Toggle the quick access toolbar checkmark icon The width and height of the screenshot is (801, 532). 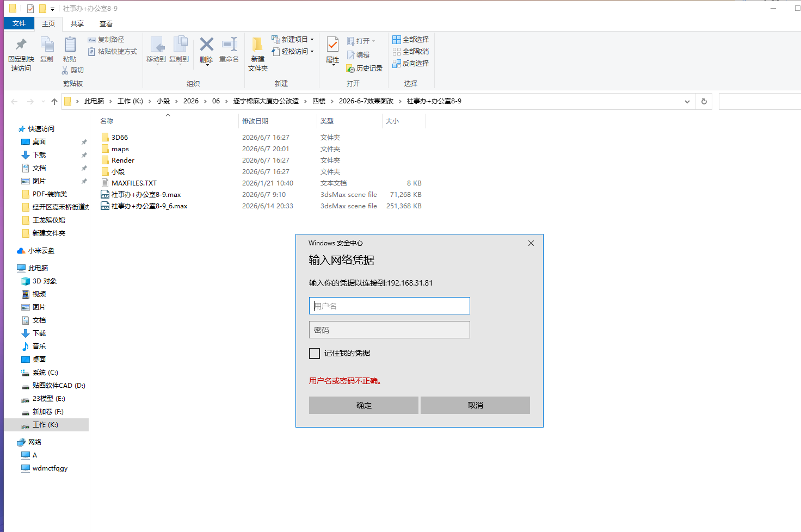(30, 9)
